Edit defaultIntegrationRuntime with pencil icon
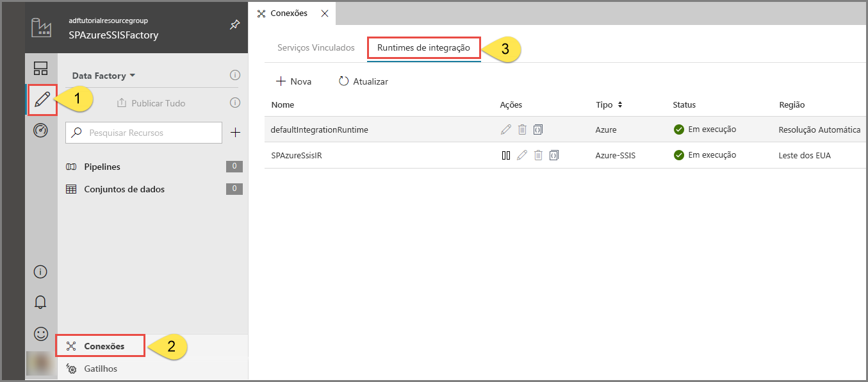The width and height of the screenshot is (868, 382). (x=506, y=129)
